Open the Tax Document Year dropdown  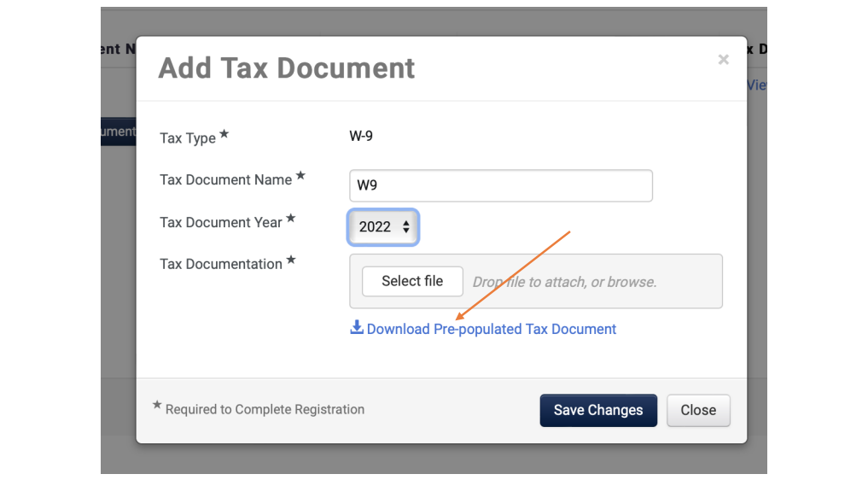point(383,227)
